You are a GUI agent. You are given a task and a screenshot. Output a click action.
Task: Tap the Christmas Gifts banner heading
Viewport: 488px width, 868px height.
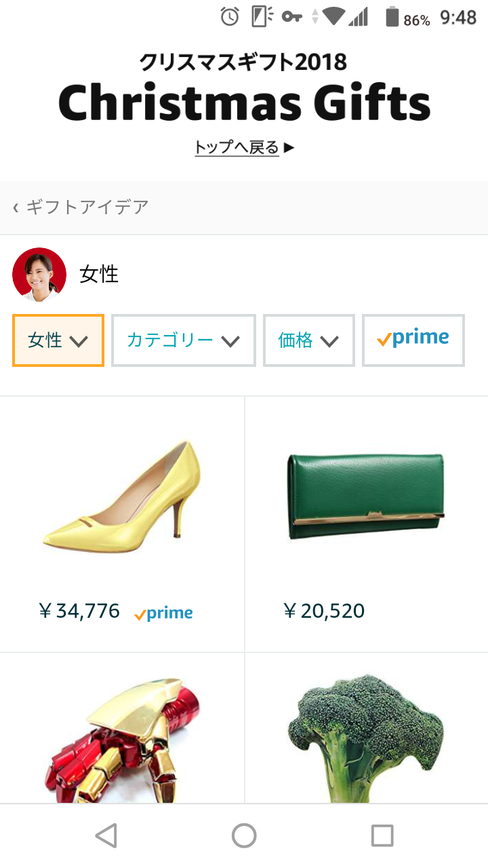pyautogui.click(x=244, y=103)
